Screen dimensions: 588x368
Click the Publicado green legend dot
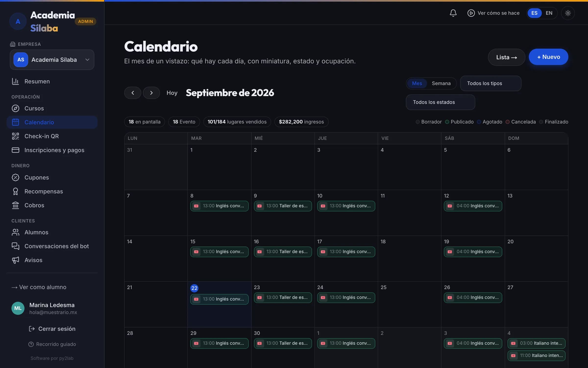(x=447, y=122)
